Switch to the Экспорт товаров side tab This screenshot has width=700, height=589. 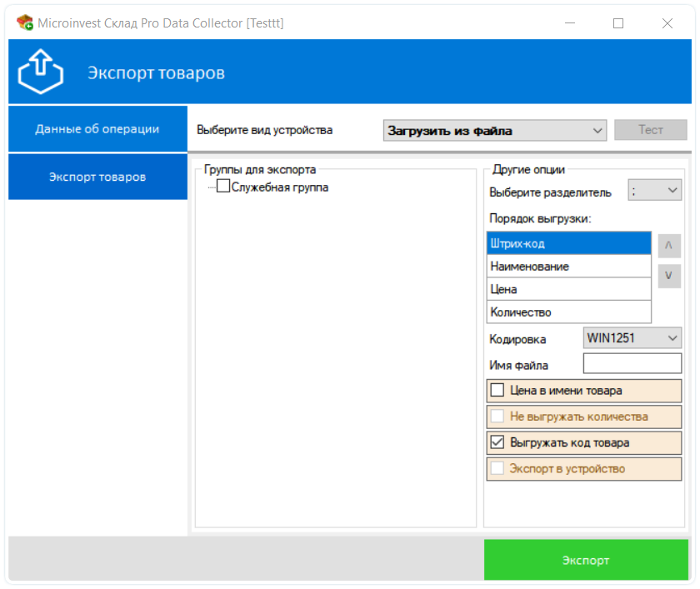[97, 177]
